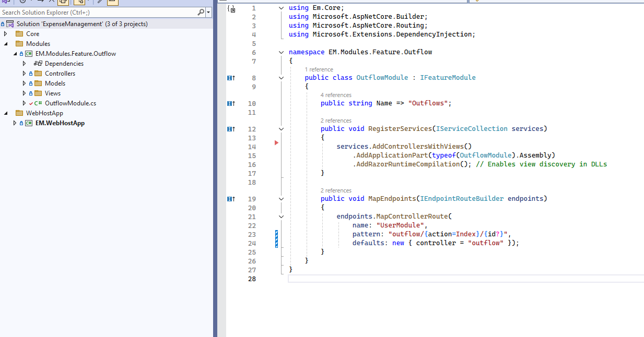Click AddControllersWithViews on line 14

(418, 147)
